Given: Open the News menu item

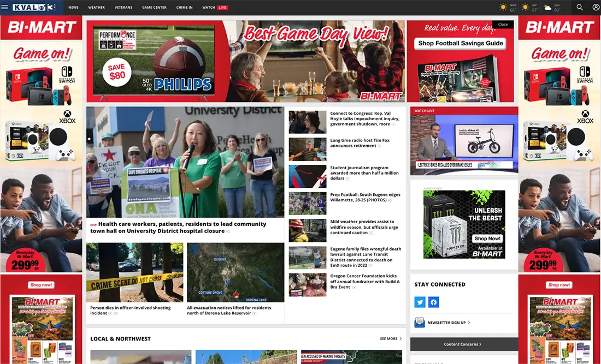Looking at the screenshot, I should 74,7.
